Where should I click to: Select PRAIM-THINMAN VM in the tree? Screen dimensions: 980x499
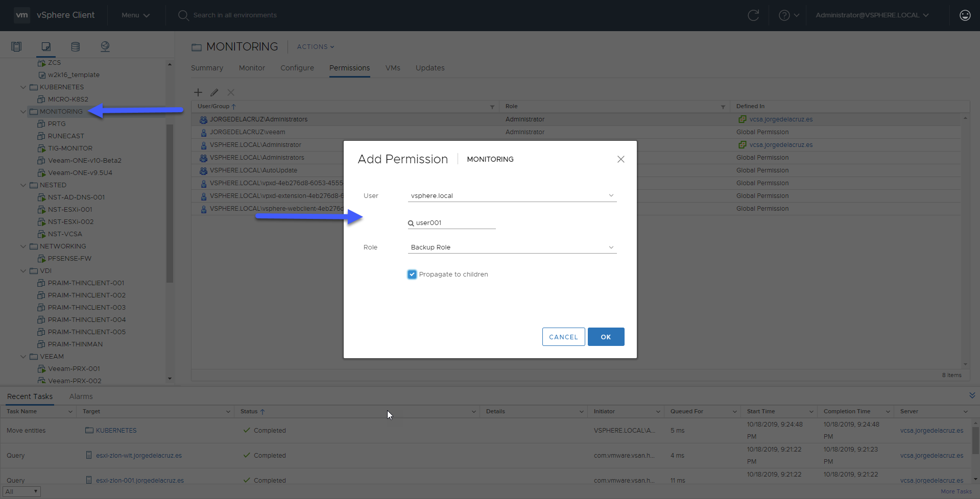coord(75,344)
